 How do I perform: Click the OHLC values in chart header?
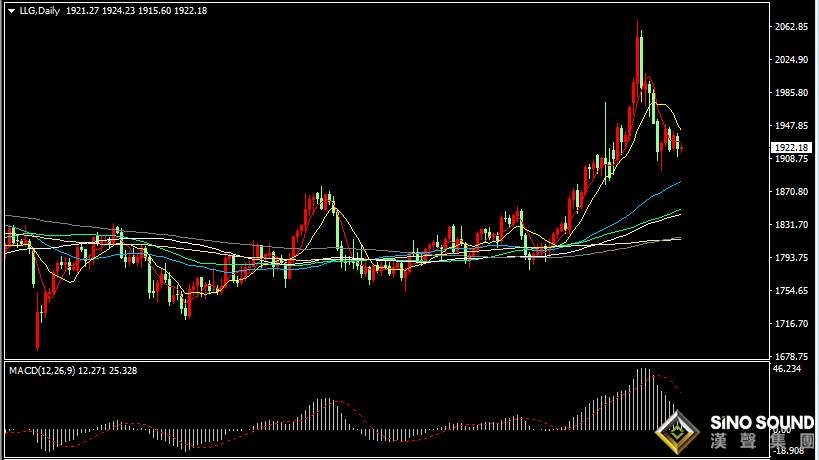(136, 11)
